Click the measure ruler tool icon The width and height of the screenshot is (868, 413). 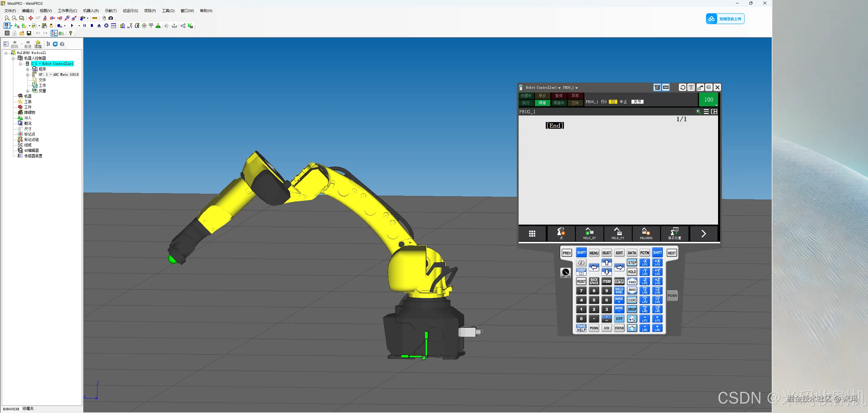tap(95, 18)
